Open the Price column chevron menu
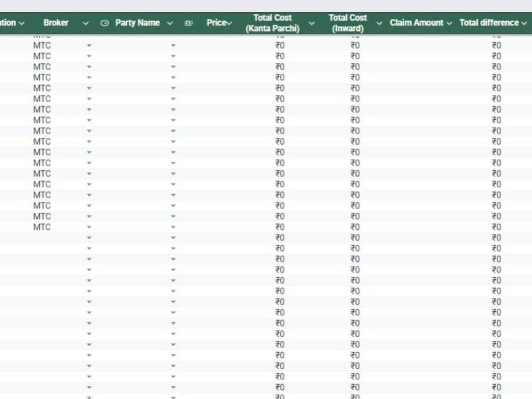Viewport: 532px width, 399px height. click(x=230, y=23)
